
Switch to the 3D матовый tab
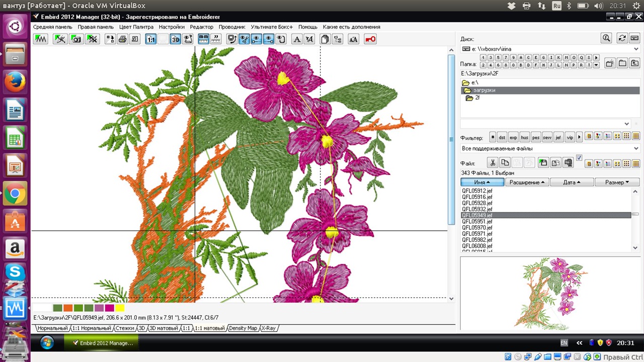(164, 328)
